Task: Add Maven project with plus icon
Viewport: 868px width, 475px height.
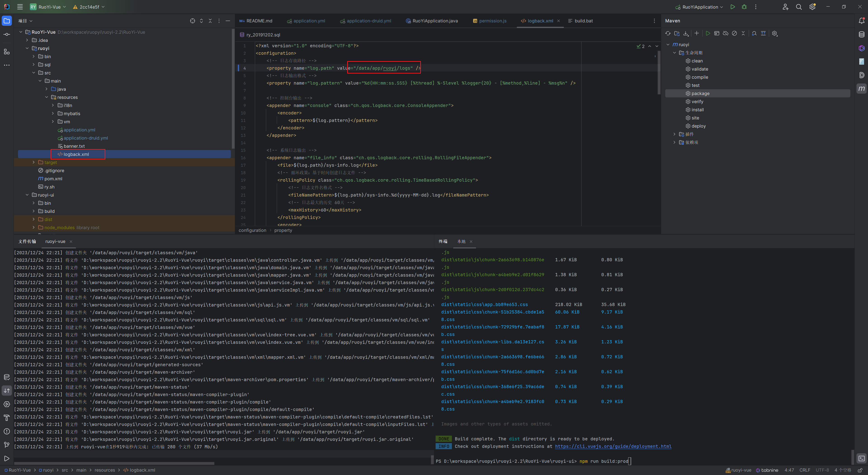Action: click(696, 33)
